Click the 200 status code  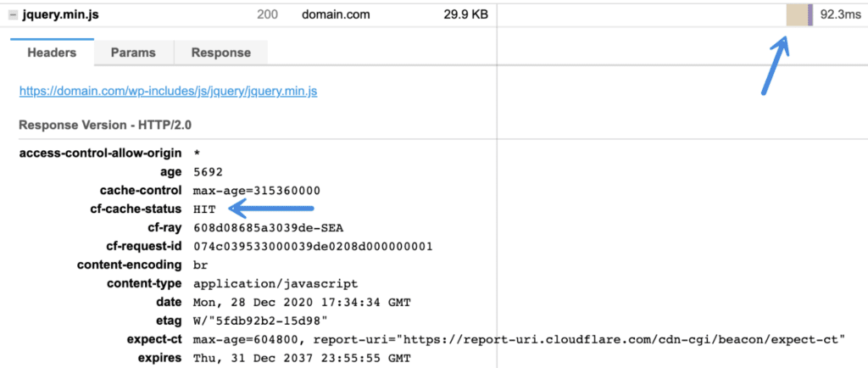pyautogui.click(x=267, y=15)
